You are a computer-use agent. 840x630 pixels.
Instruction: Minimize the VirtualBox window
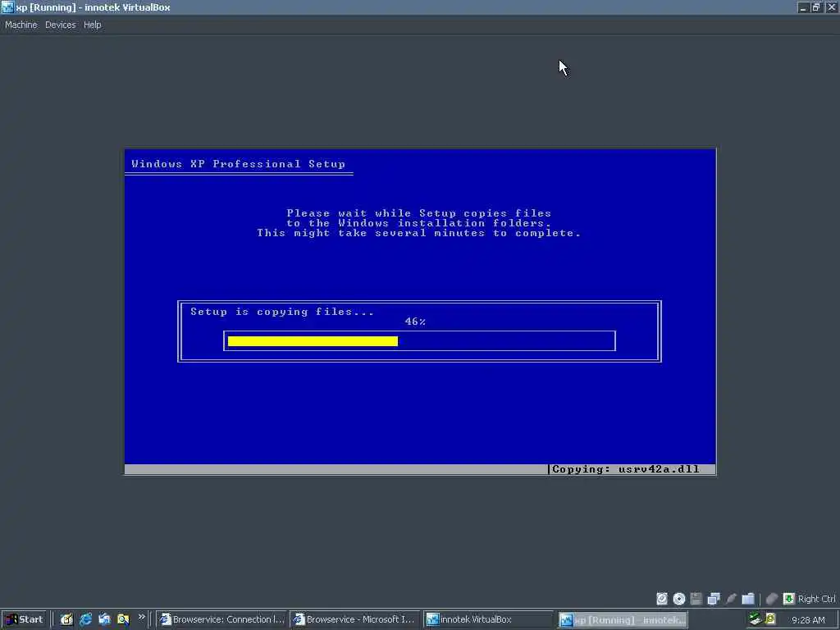pos(802,7)
